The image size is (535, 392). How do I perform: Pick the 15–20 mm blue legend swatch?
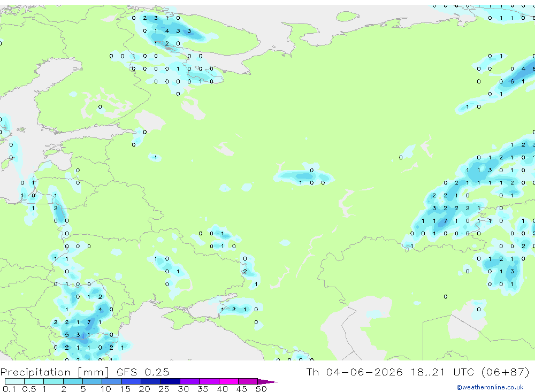pyautogui.click(x=131, y=381)
